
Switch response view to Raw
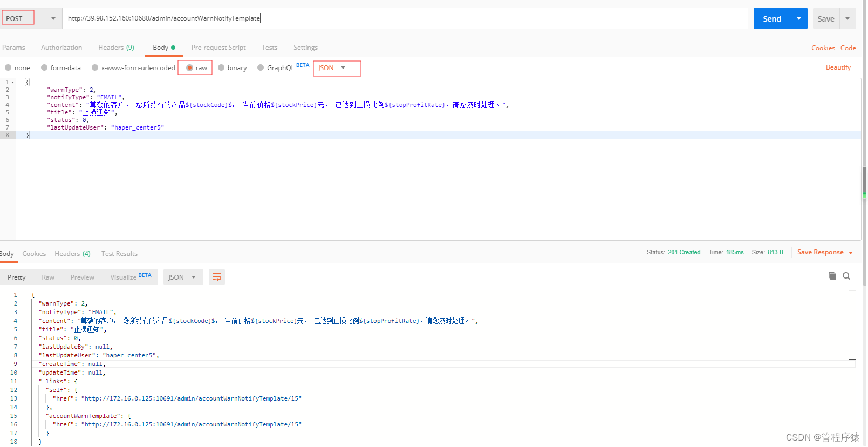point(48,277)
